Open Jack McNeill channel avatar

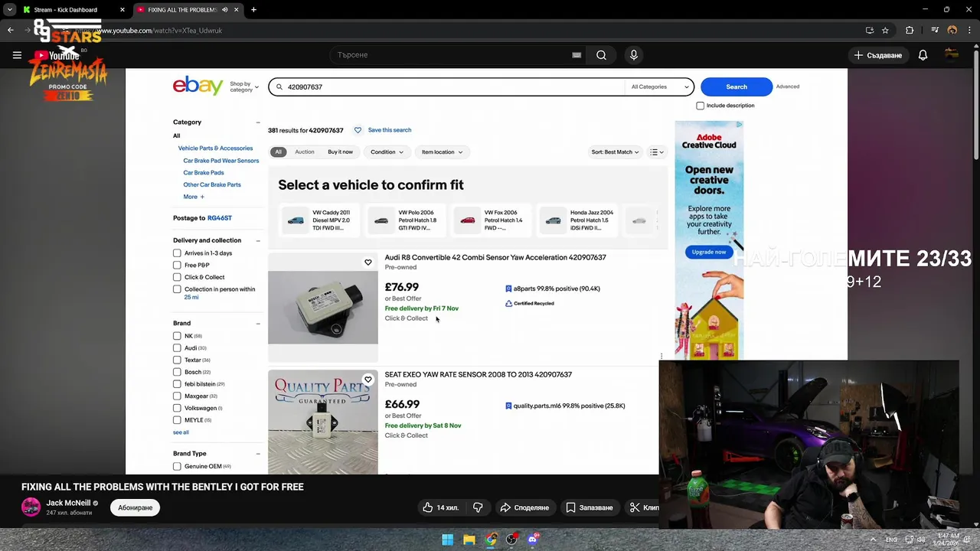tap(31, 507)
